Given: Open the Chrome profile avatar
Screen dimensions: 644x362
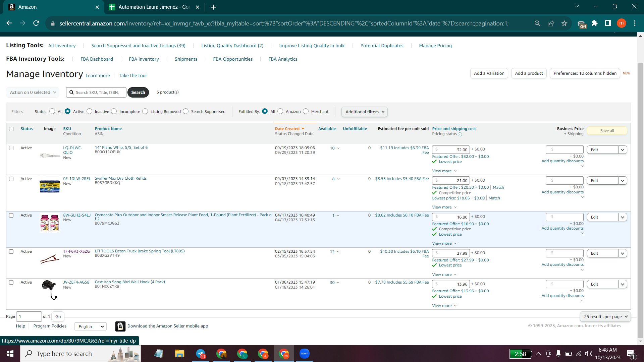Looking at the screenshot, I should coord(622,23).
